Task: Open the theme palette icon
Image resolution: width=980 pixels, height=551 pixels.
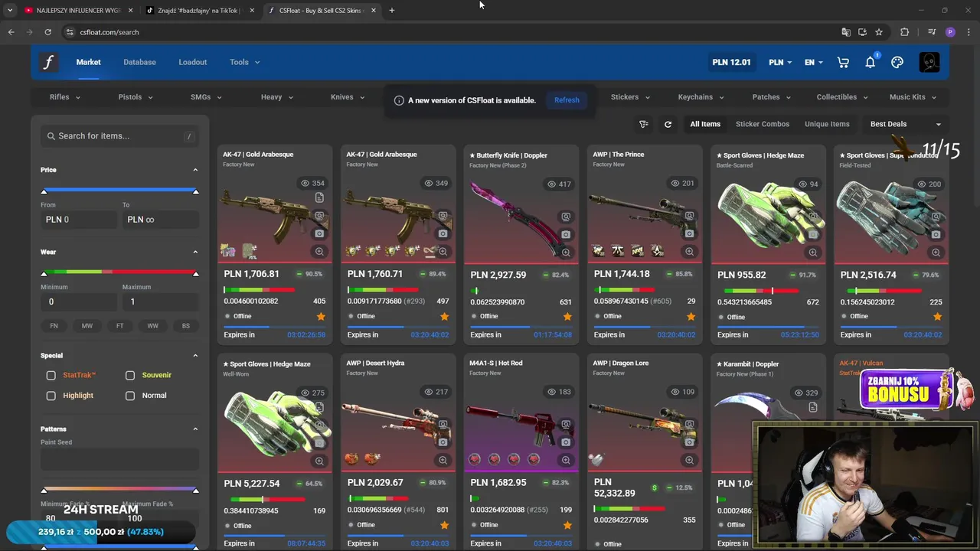Action: [x=897, y=62]
